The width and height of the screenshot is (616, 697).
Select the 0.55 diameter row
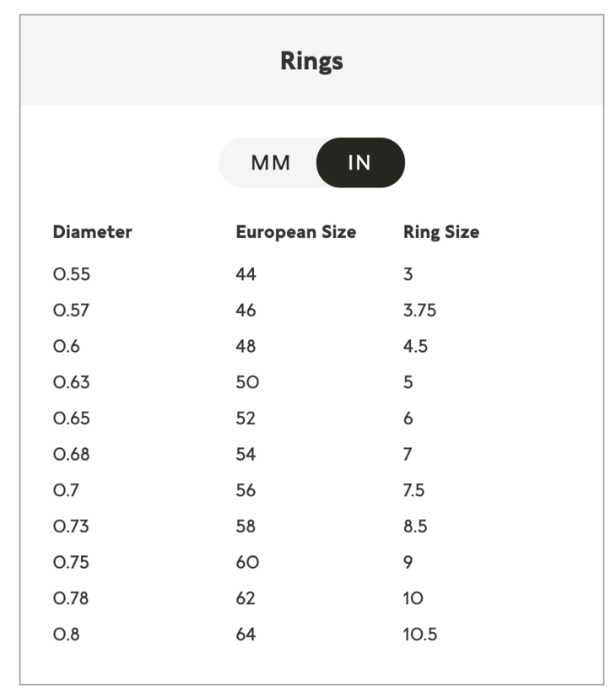point(71,274)
